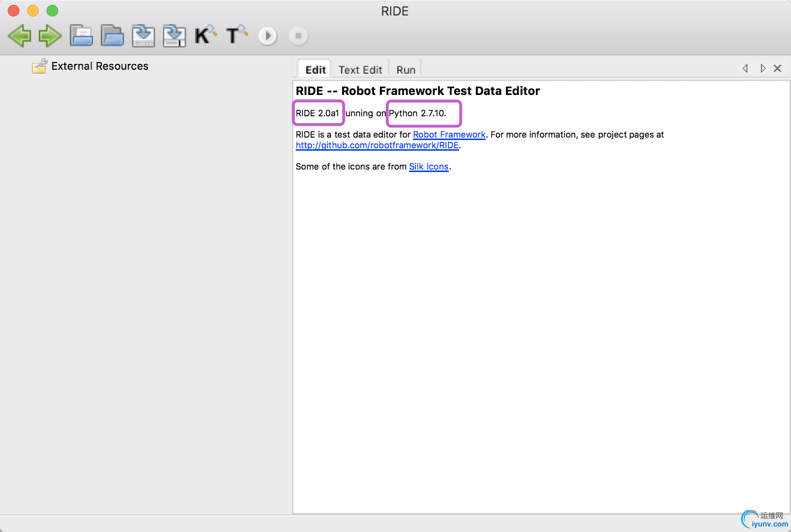Select External Resources folder icon in tree

pos(39,66)
